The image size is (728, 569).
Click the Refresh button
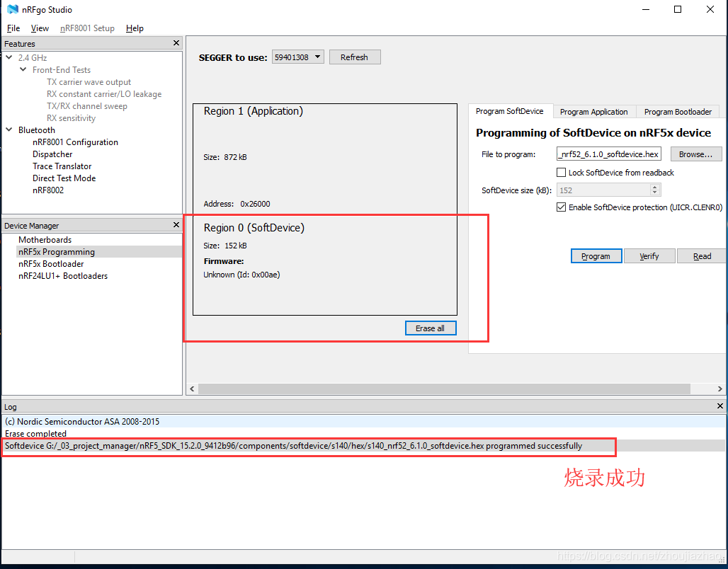tap(355, 57)
